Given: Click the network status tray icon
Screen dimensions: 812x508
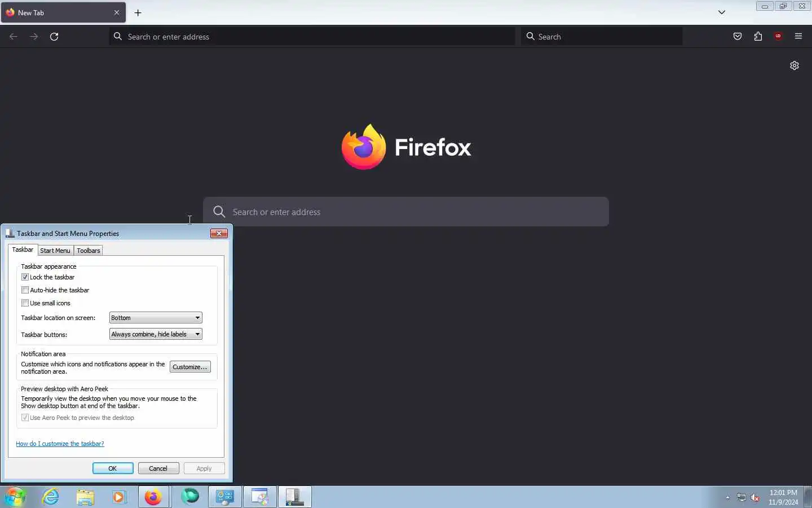Looking at the screenshot, I should 742,498.
